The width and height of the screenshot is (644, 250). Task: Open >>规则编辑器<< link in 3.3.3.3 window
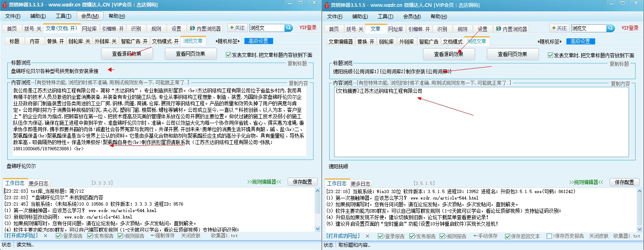tap(264, 182)
